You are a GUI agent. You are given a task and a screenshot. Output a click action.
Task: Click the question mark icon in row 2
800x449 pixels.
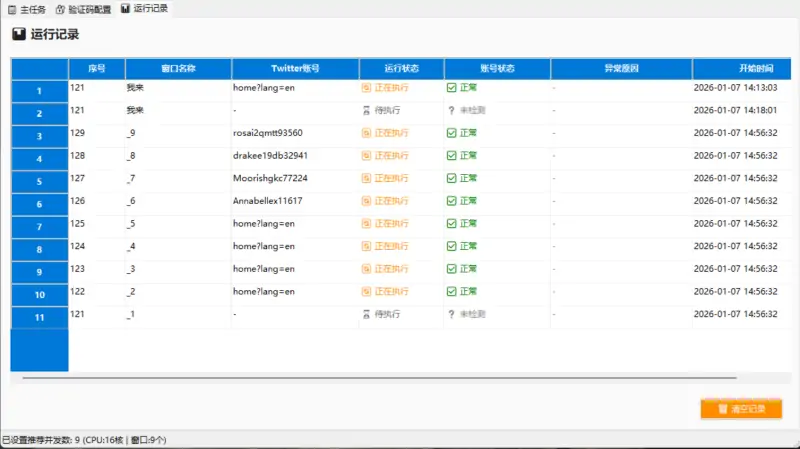pyautogui.click(x=452, y=110)
